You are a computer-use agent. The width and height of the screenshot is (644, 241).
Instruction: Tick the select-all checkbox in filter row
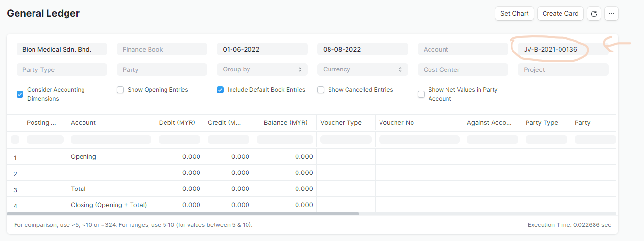[x=15, y=139]
